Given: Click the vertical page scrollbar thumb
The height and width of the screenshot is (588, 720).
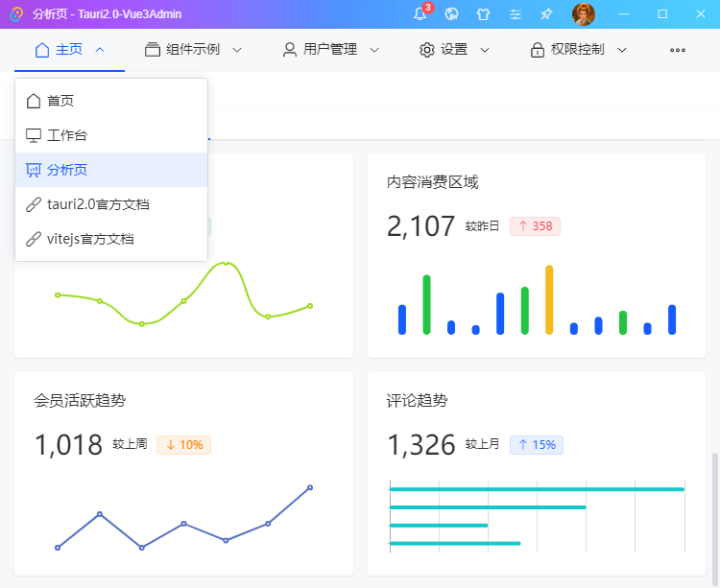Looking at the screenshot, I should pyautogui.click(x=714, y=521).
